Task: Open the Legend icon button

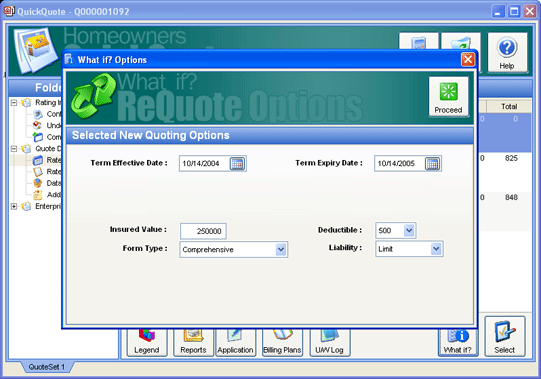Action: click(x=147, y=342)
